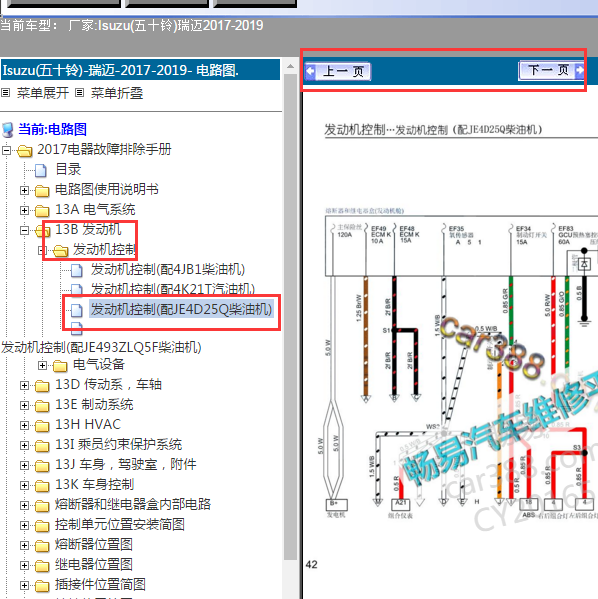Collapse the 13B 发动机 node
Viewport: 598px width, 599px height.
24,230
